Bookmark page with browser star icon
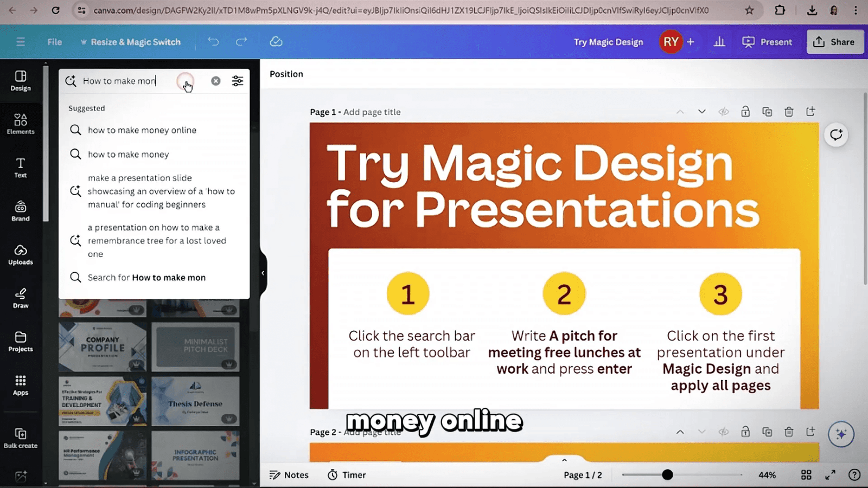Viewport: 868px width, 488px height. pyautogui.click(x=749, y=10)
